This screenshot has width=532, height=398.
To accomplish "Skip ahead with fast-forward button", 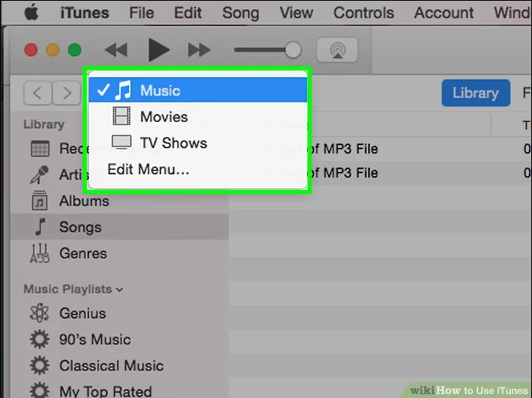I will pos(199,50).
